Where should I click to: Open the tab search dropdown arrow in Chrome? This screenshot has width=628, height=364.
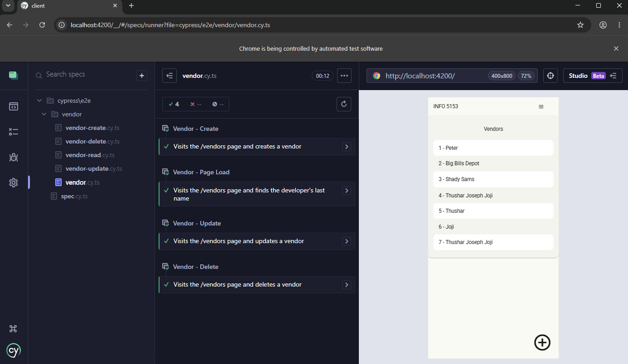[x=8, y=5]
